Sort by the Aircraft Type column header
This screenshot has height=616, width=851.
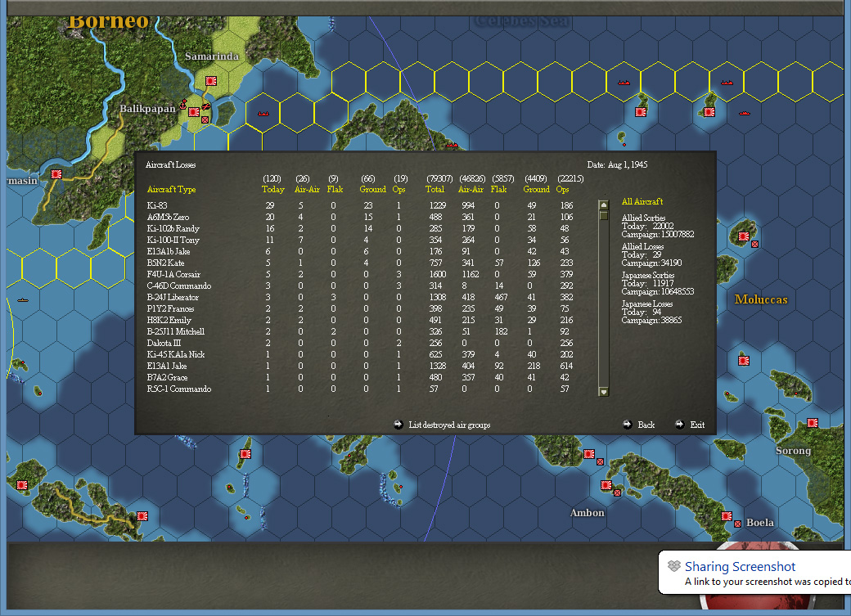(172, 190)
